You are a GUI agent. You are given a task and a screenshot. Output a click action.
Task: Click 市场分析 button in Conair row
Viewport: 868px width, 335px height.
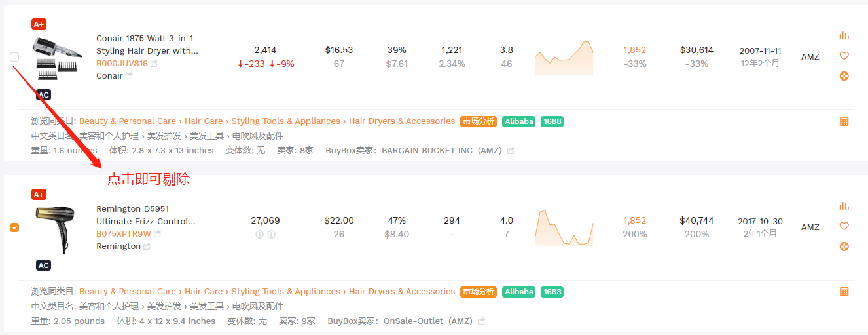(479, 121)
